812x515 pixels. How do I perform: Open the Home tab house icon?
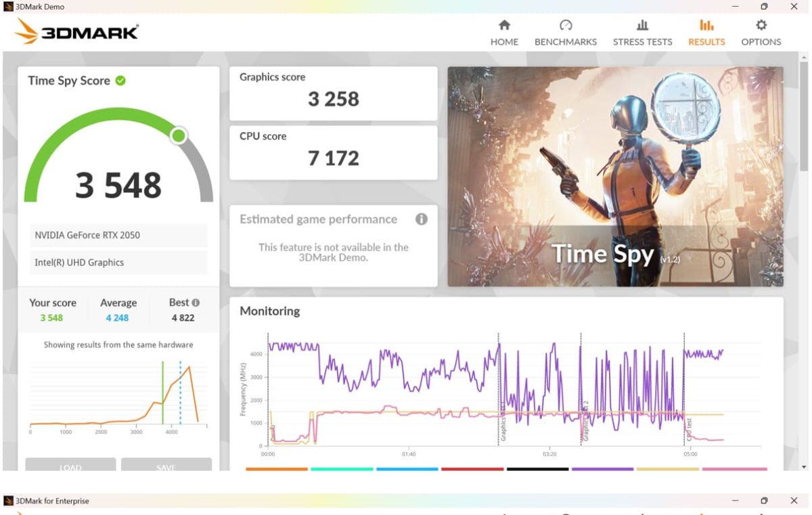click(x=504, y=25)
